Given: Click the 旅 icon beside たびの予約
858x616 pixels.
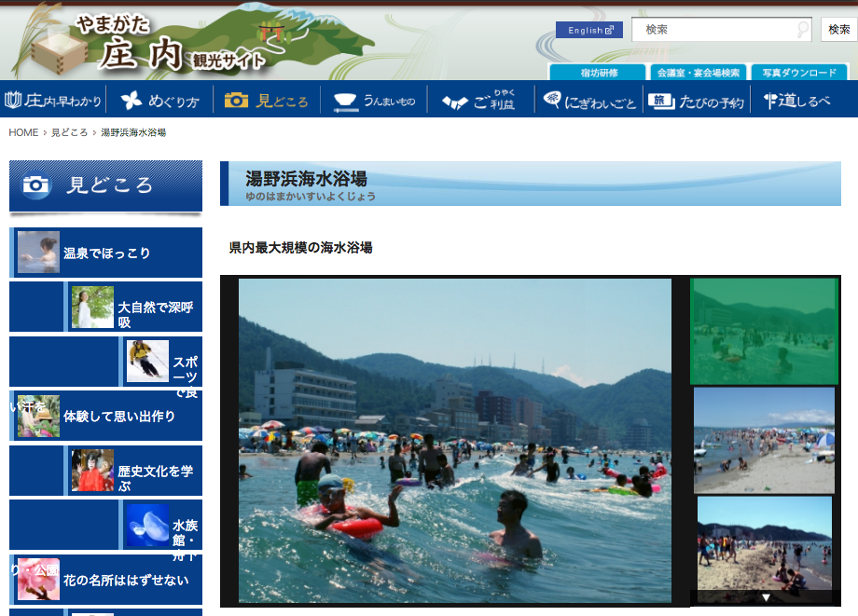Looking at the screenshot, I should tap(661, 101).
